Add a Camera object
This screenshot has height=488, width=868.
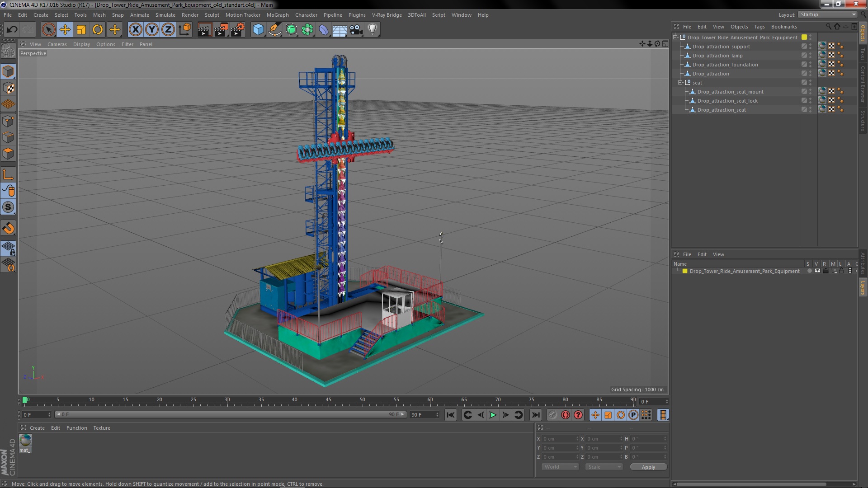tap(356, 30)
